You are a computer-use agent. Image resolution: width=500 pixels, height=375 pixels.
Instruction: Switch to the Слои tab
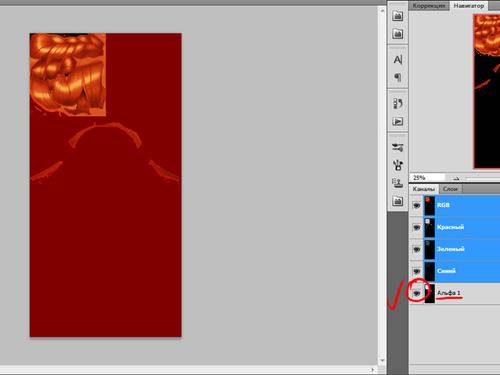tap(450, 189)
